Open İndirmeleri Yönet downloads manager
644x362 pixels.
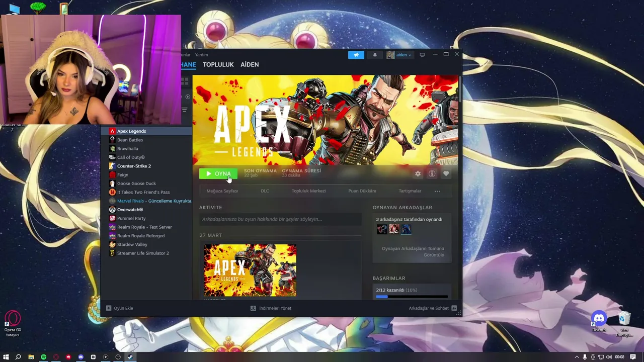point(271,308)
